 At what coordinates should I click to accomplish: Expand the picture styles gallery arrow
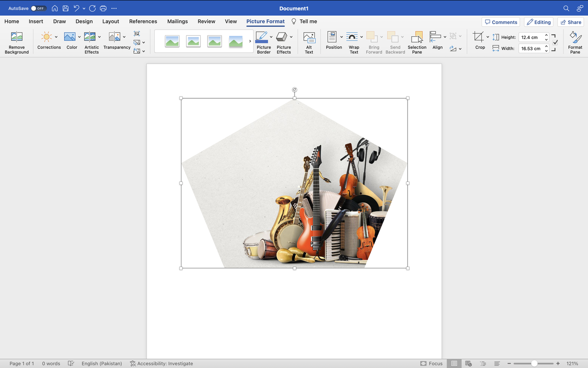click(x=250, y=41)
